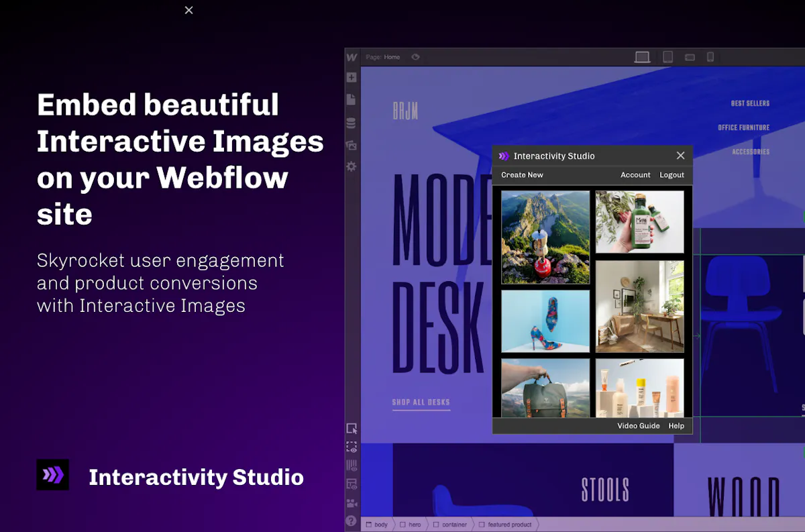Switch to desktop breakpoint view
This screenshot has height=532, width=805.
click(642, 57)
